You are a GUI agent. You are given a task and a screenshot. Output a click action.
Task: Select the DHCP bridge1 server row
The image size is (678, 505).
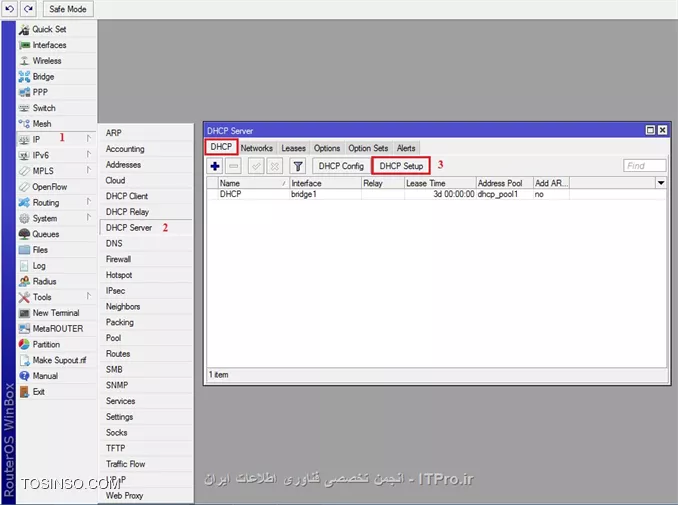(436, 194)
